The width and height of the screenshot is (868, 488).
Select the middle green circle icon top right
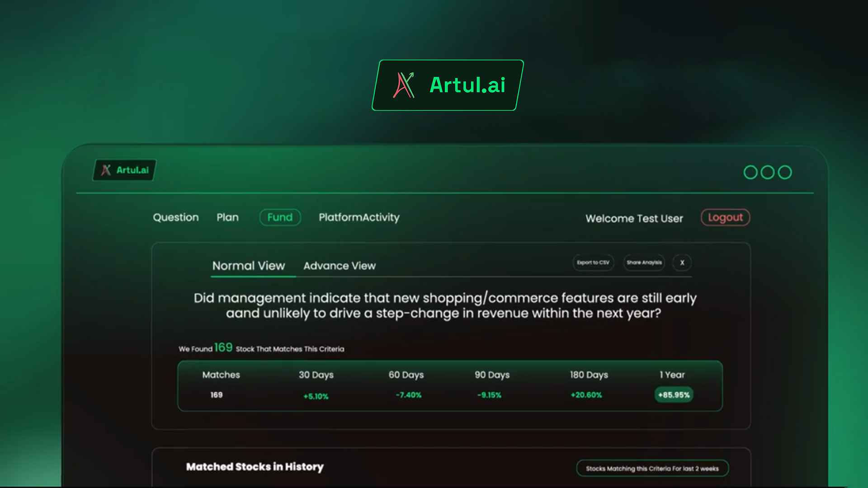pos(767,172)
